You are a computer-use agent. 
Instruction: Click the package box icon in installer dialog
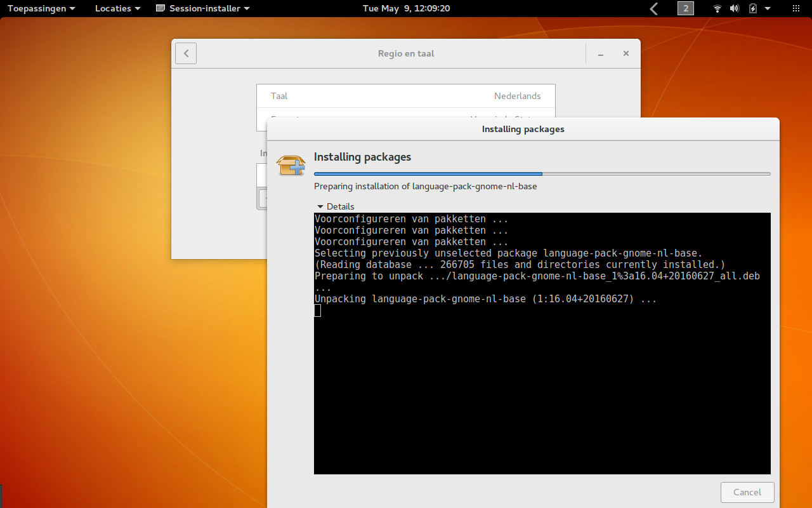click(x=291, y=165)
